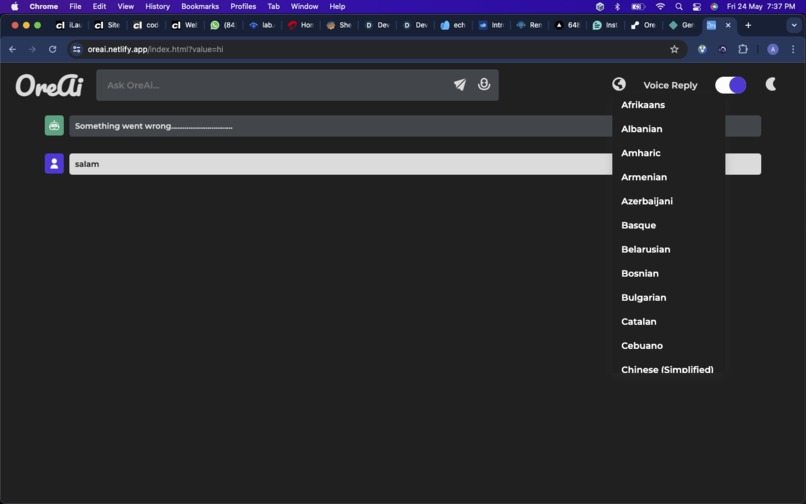
Task: Choose Bosnian language option
Action: click(639, 274)
